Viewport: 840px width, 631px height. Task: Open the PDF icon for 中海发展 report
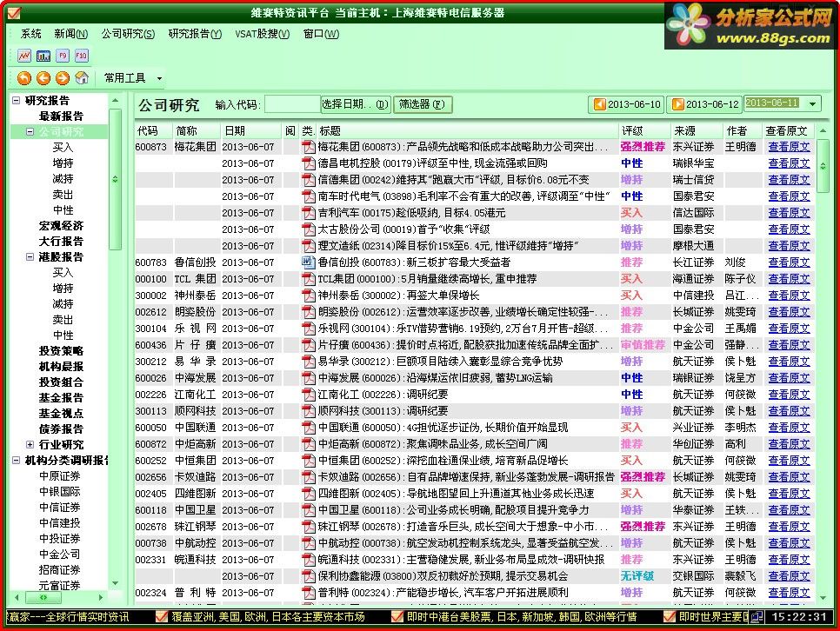pyautogui.click(x=309, y=378)
